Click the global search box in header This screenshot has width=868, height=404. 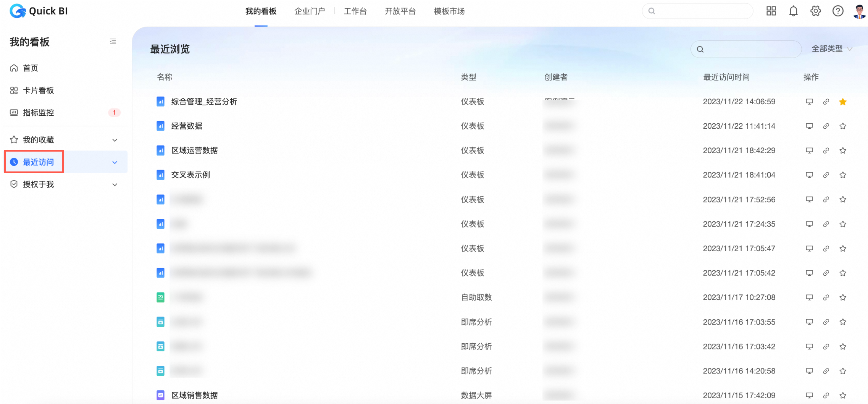(697, 11)
